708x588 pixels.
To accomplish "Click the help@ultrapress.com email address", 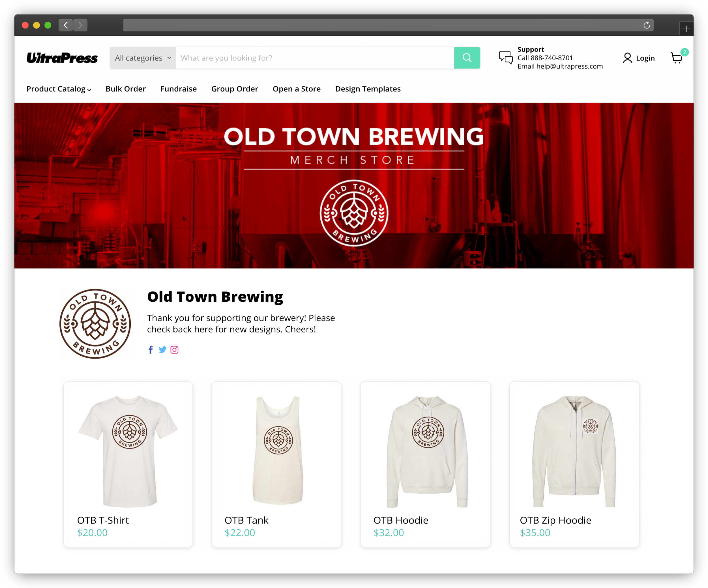I will point(569,66).
